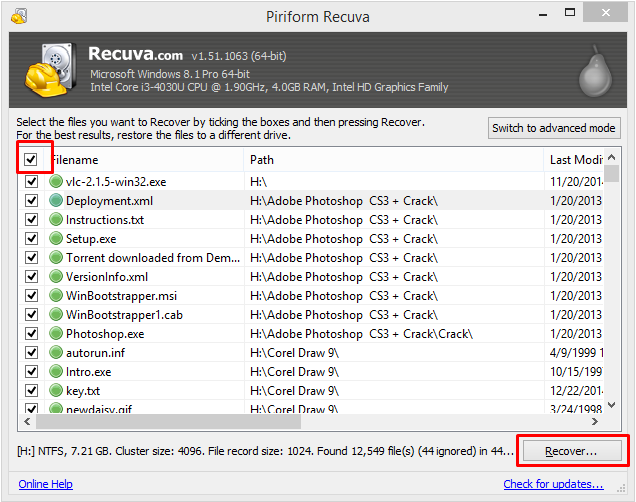
Task: Uncheck the Photoshop.exe checkbox
Action: tap(32, 334)
